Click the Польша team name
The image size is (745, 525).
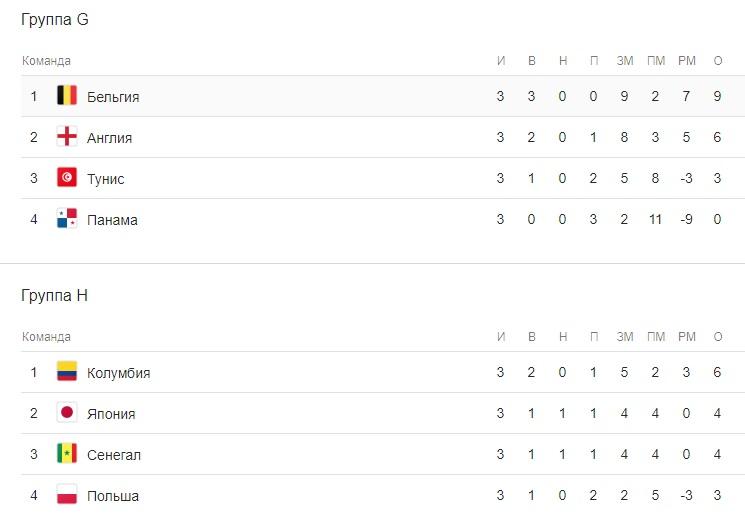(113, 496)
